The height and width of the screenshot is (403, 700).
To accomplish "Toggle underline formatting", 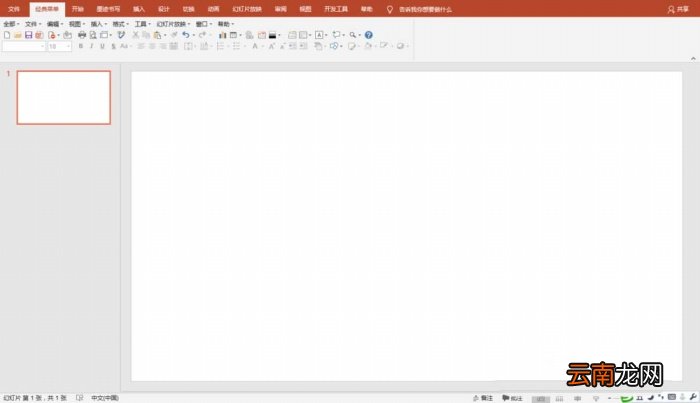I will point(102,46).
